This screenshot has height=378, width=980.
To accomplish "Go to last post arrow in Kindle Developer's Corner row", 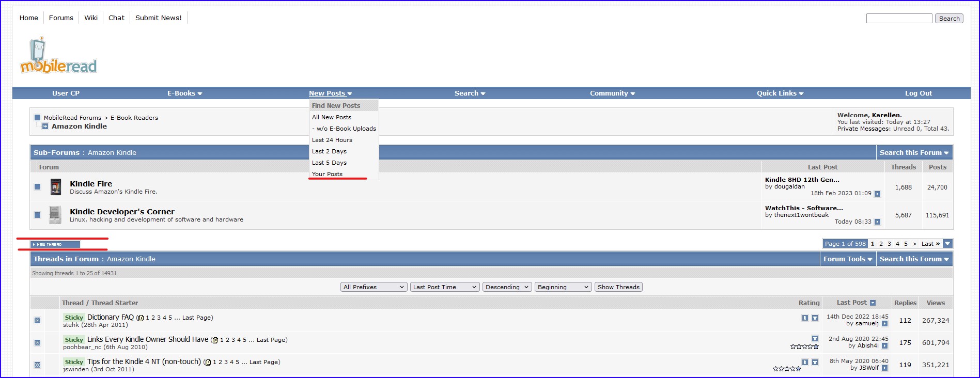I will pos(877,222).
